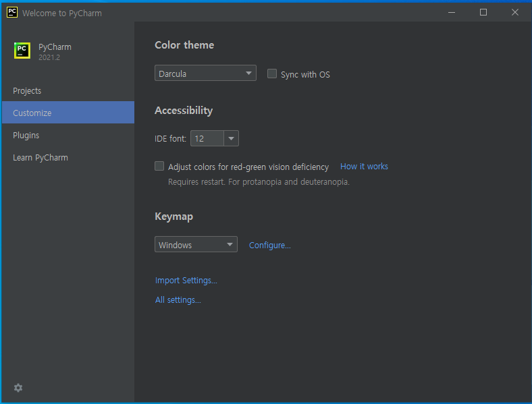Minimize the Welcome to PyCharm window
This screenshot has height=404, width=532.
tap(452, 13)
